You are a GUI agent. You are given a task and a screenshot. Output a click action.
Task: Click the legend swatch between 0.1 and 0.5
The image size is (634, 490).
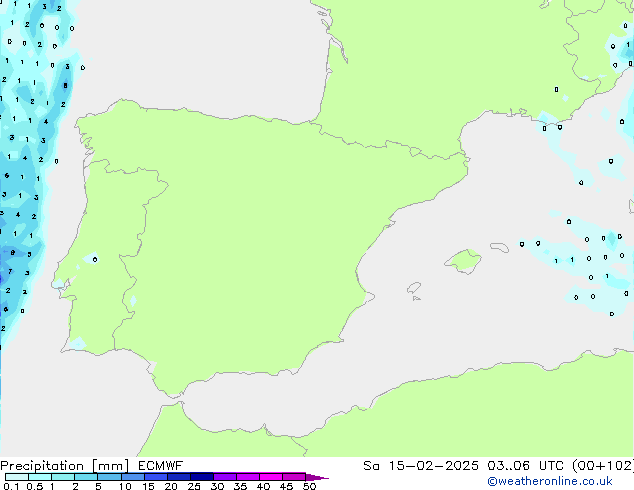point(17,477)
